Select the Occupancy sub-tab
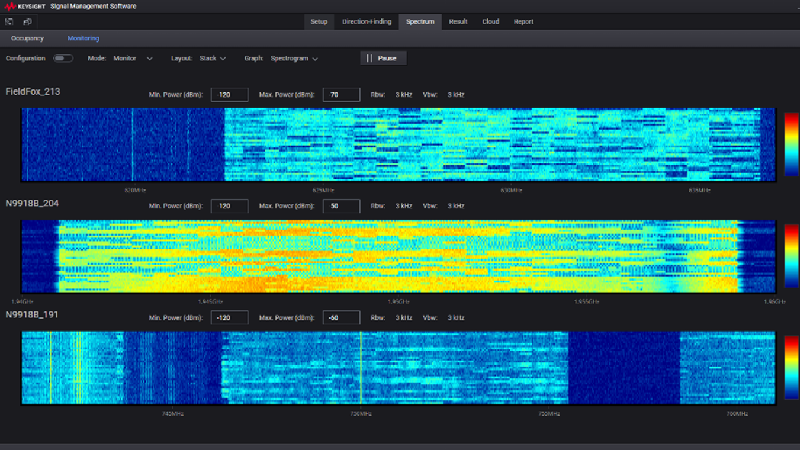Image resolution: width=800 pixels, height=450 pixels. 27,38
